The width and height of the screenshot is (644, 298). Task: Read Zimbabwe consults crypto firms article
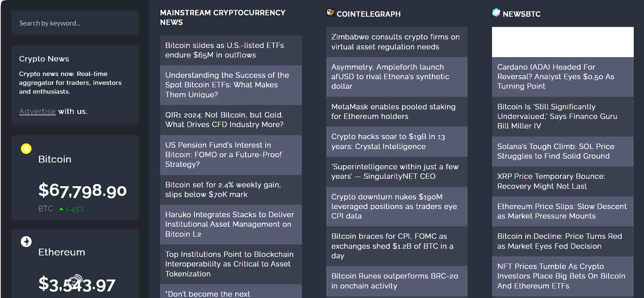397,42
